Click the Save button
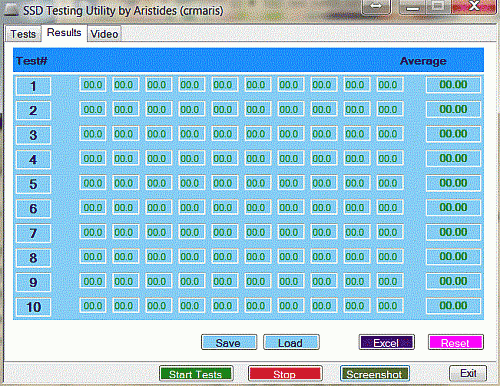This screenshot has height=386, width=500. [x=229, y=342]
